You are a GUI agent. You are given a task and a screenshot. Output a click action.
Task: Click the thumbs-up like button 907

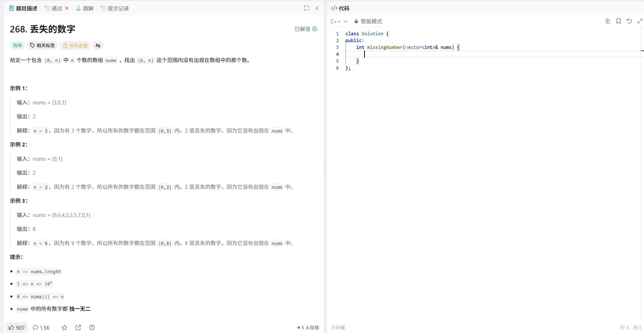click(x=17, y=327)
